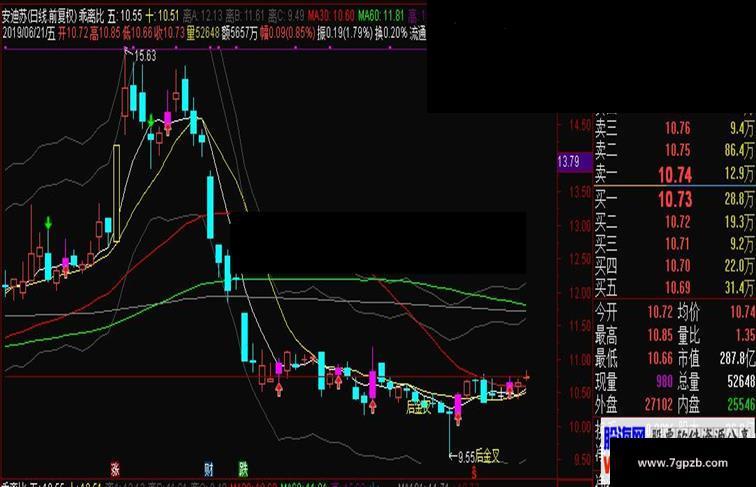Click the 内盘 25546 value
This screenshot has height=487, width=756.
tap(741, 404)
